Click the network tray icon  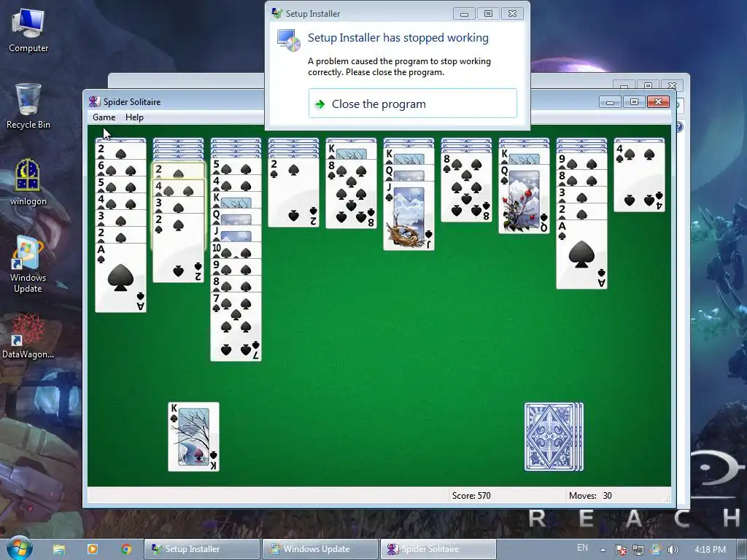[638, 550]
